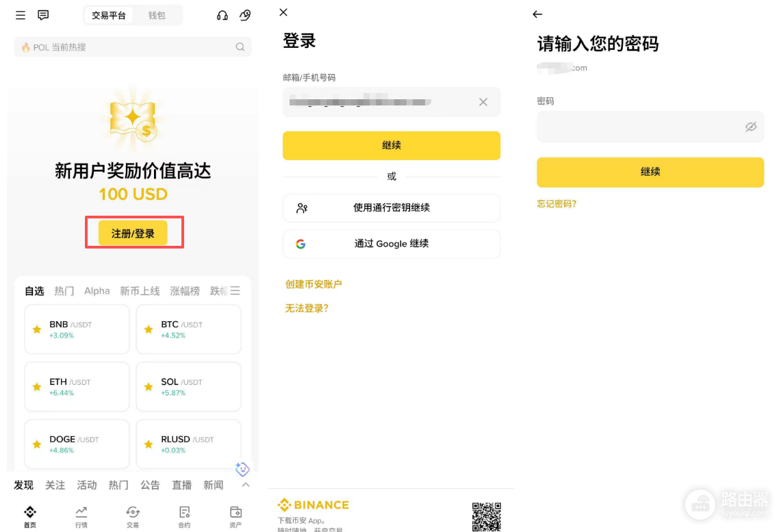Click the Binance logo in footer
The width and height of the screenshot is (781, 532).
point(313,505)
